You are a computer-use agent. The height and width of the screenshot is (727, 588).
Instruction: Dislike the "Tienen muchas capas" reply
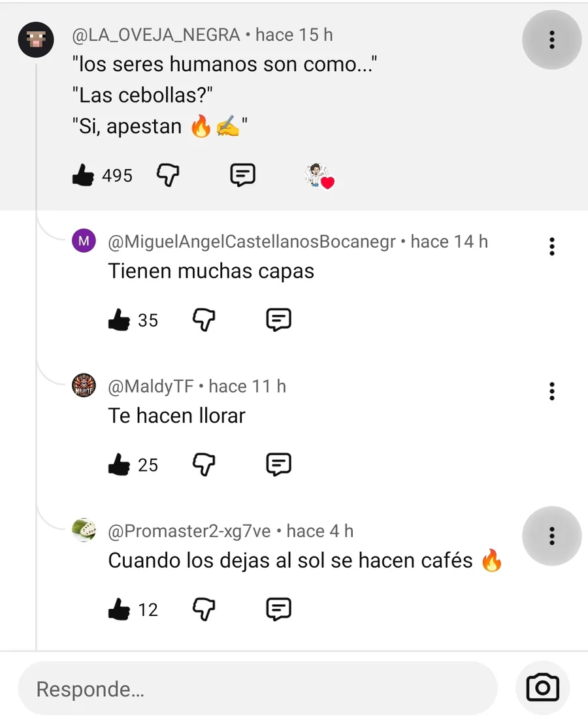pyautogui.click(x=204, y=320)
